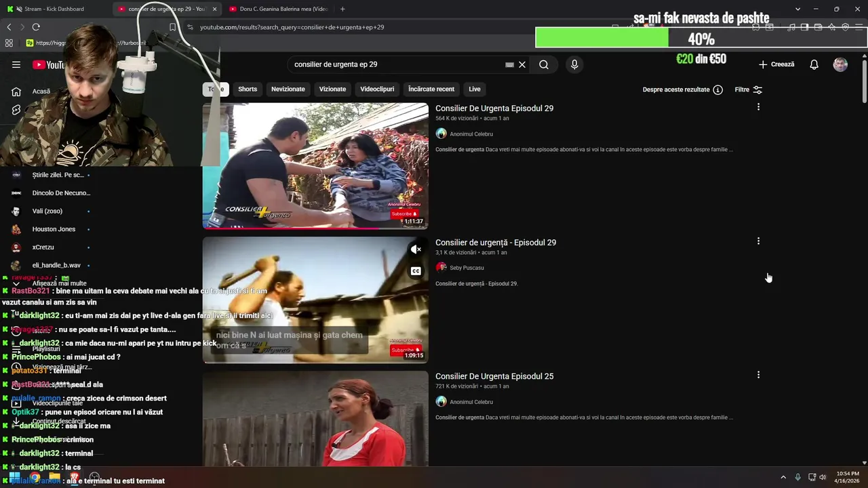
Task: Open the browser main menu lines
Action: click(x=859, y=27)
